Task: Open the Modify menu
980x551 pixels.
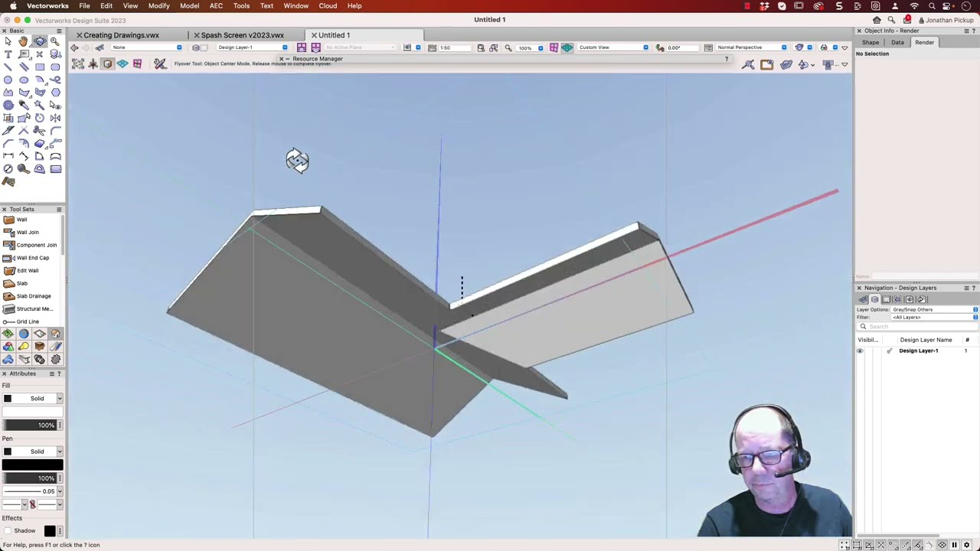Action: (x=158, y=6)
